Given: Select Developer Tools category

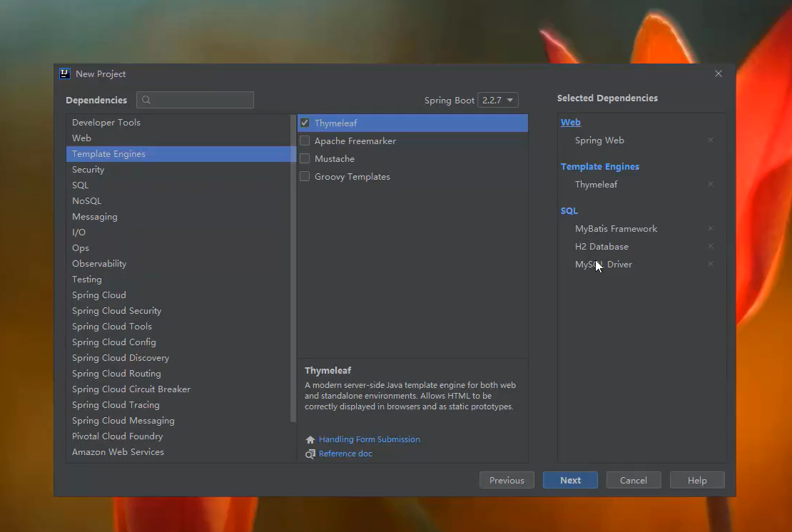Looking at the screenshot, I should click(179, 122).
